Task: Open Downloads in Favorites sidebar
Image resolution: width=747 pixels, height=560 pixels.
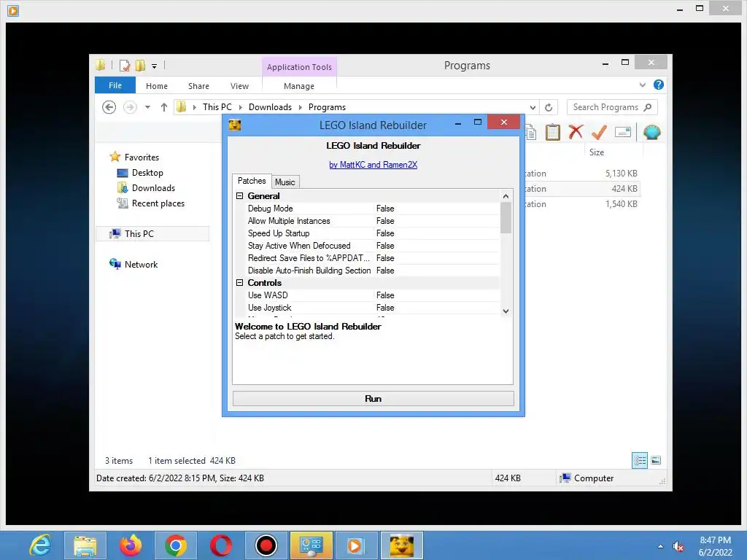Action: tap(153, 187)
